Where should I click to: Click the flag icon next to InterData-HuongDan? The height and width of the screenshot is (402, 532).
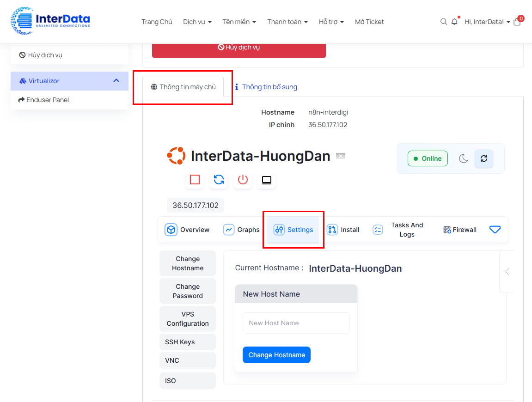(x=341, y=156)
